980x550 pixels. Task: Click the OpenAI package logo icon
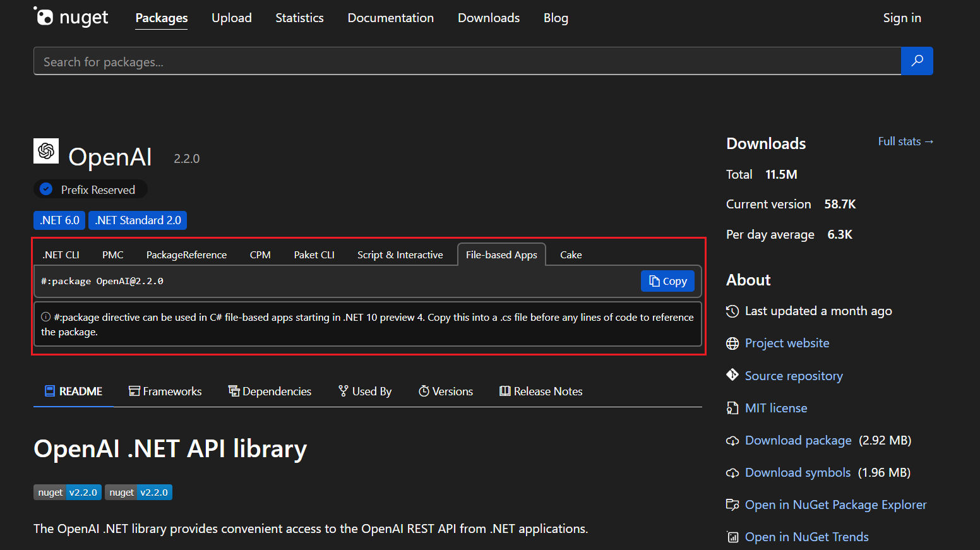coord(46,151)
